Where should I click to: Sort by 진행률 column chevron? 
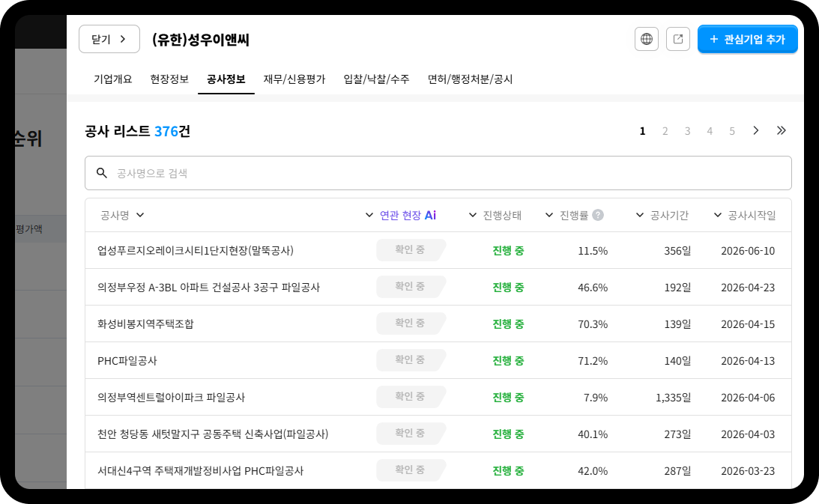pyautogui.click(x=549, y=215)
